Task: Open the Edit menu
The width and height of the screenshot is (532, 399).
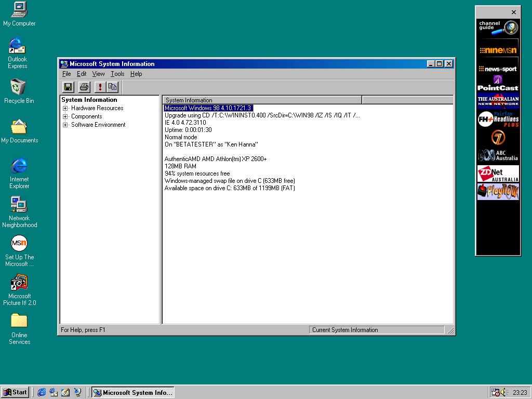Action: click(82, 74)
